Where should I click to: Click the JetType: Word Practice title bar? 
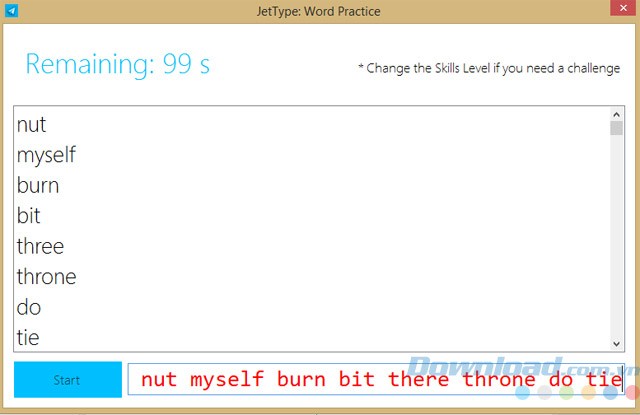319,10
